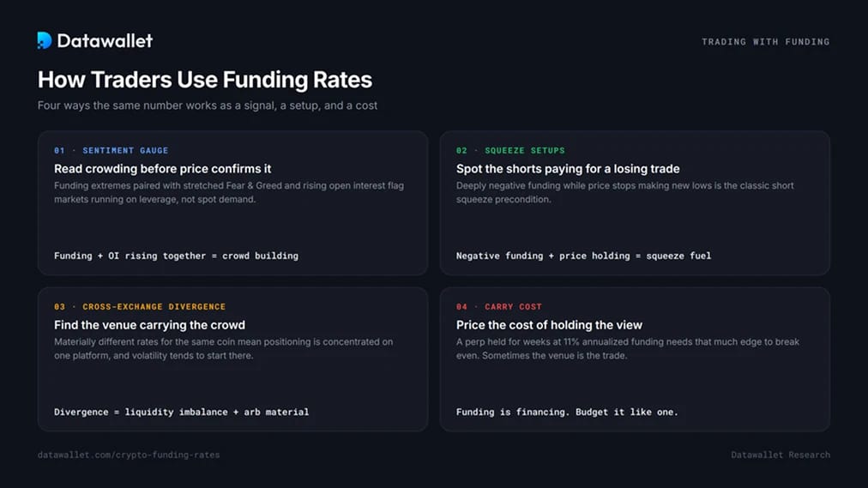Click the subtitle about four ways
The height and width of the screenshot is (488, 868).
208,105
